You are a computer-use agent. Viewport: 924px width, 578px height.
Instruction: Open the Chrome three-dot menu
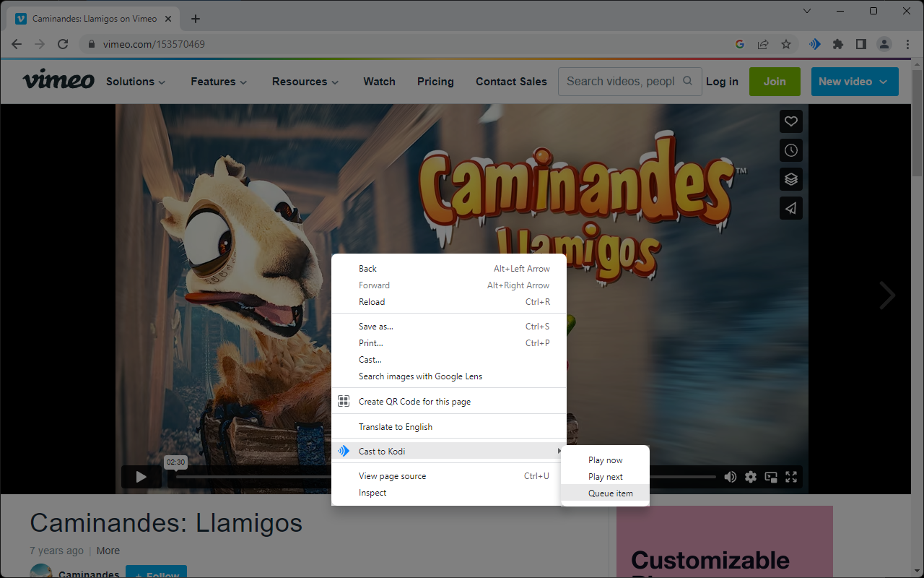pos(907,44)
